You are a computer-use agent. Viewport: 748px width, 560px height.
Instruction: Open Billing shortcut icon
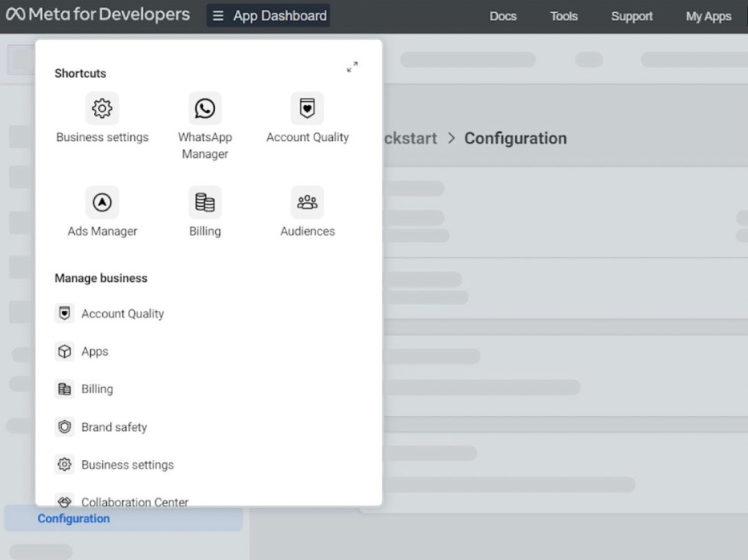[x=205, y=203]
